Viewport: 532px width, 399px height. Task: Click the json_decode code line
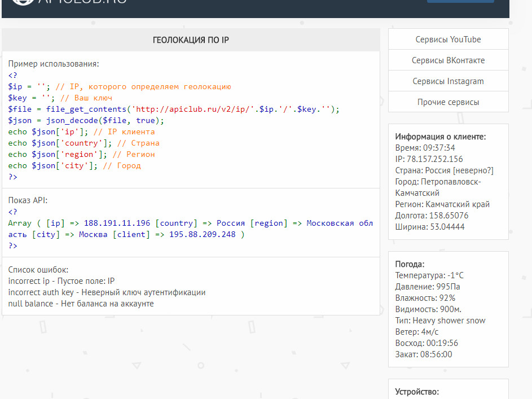click(86, 121)
